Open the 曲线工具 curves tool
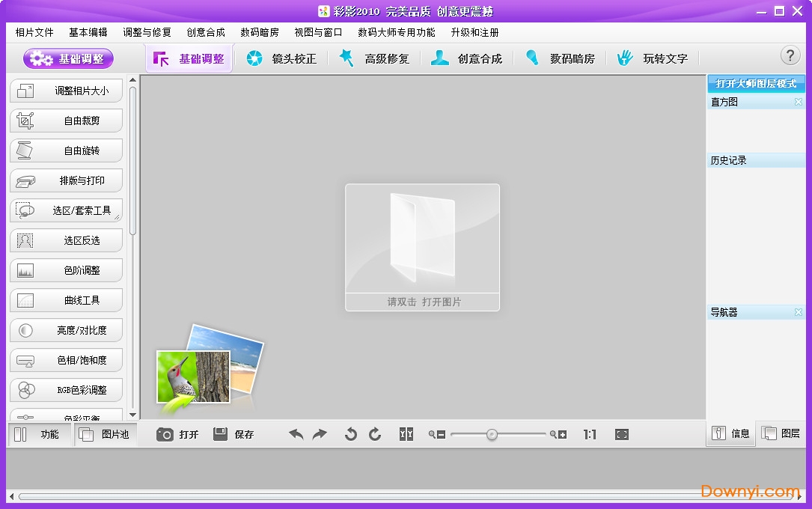Image resolution: width=812 pixels, height=509 pixels. tap(66, 300)
